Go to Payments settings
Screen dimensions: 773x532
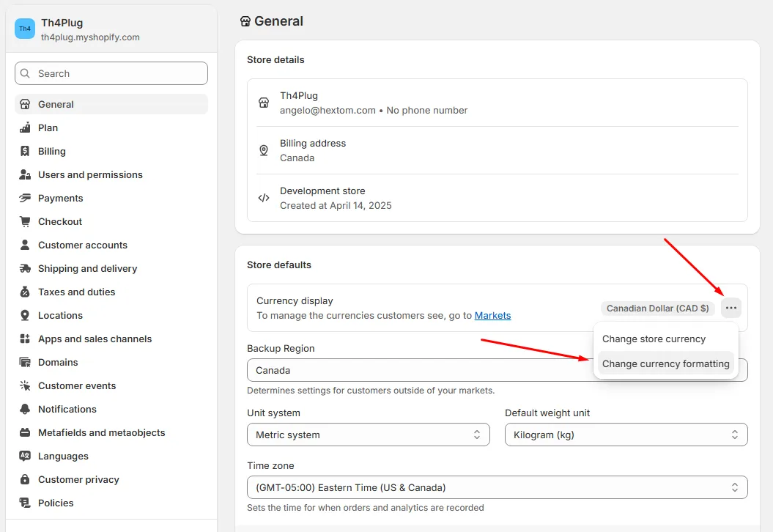tap(111, 198)
